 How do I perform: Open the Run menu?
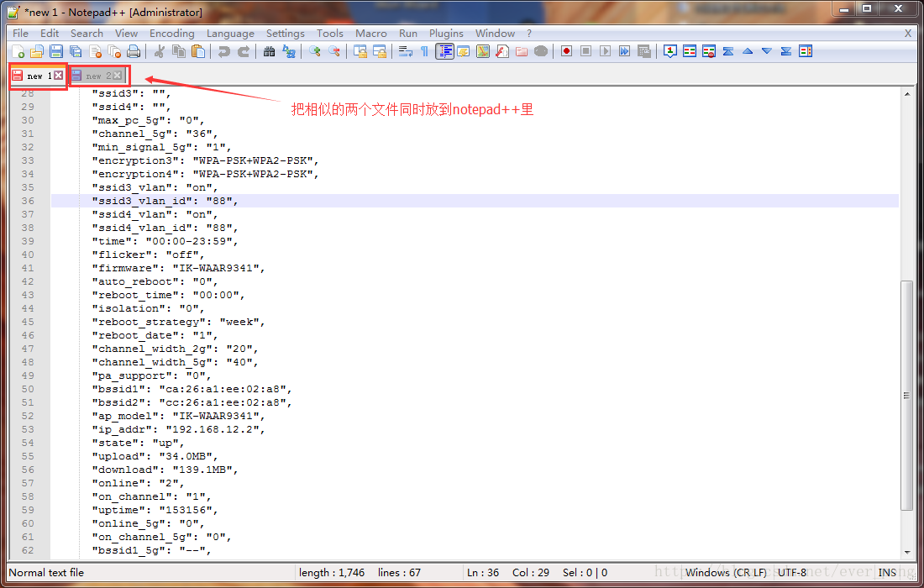click(x=407, y=34)
